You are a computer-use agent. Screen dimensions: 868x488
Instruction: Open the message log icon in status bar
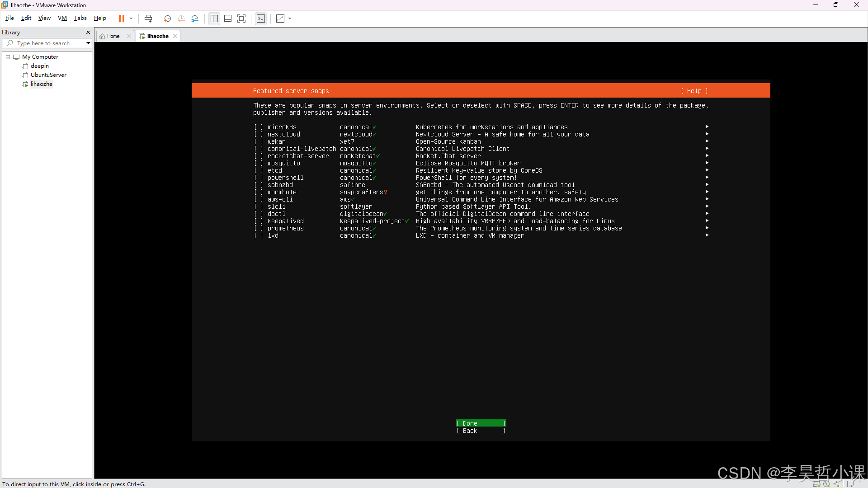pyautogui.click(x=850, y=484)
